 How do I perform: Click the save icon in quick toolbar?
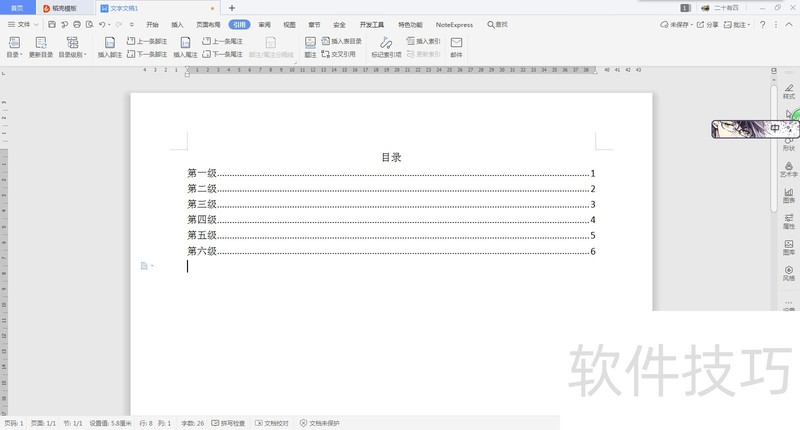[x=52, y=24]
